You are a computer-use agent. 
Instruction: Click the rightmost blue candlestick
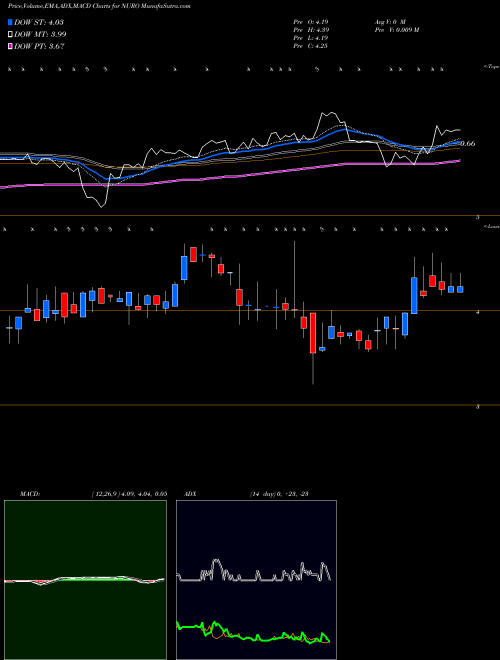(460, 289)
